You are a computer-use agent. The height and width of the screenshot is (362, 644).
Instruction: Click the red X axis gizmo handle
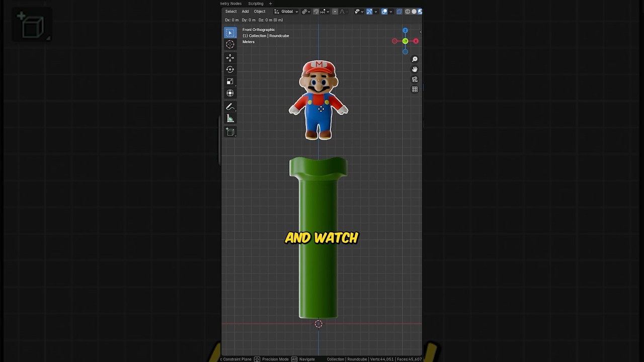pyautogui.click(x=416, y=41)
